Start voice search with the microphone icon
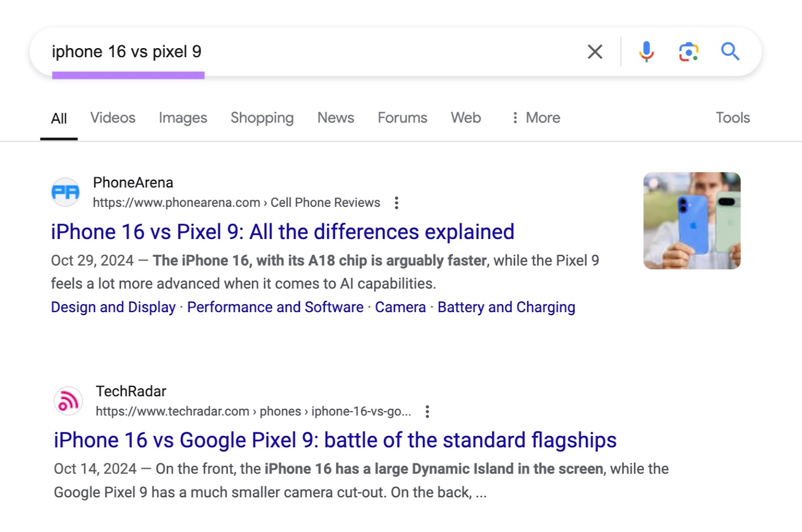 pyautogui.click(x=646, y=52)
